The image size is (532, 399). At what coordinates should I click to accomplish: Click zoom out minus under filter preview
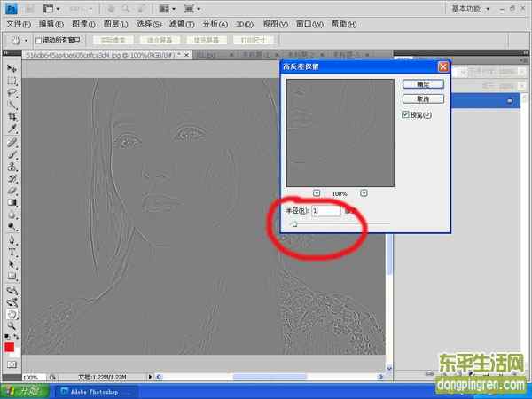[317, 193]
